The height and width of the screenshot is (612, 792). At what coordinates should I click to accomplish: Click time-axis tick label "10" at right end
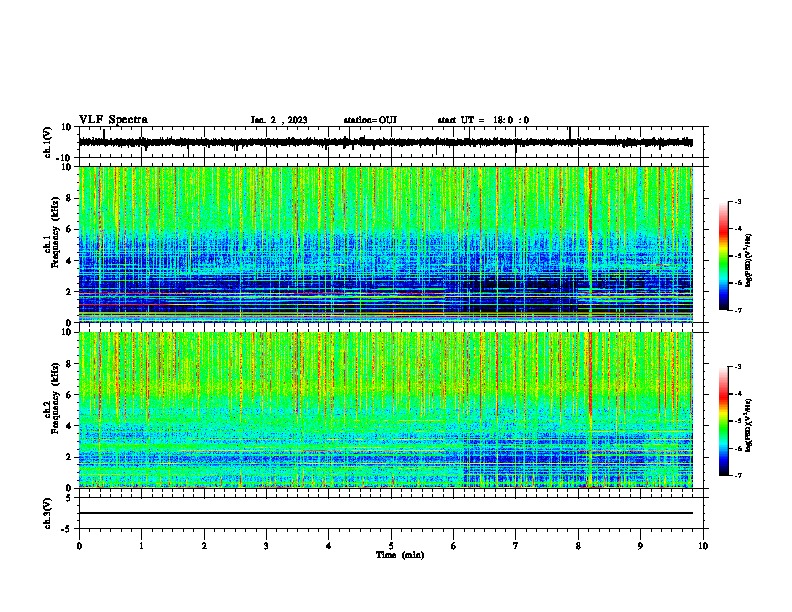[703, 546]
